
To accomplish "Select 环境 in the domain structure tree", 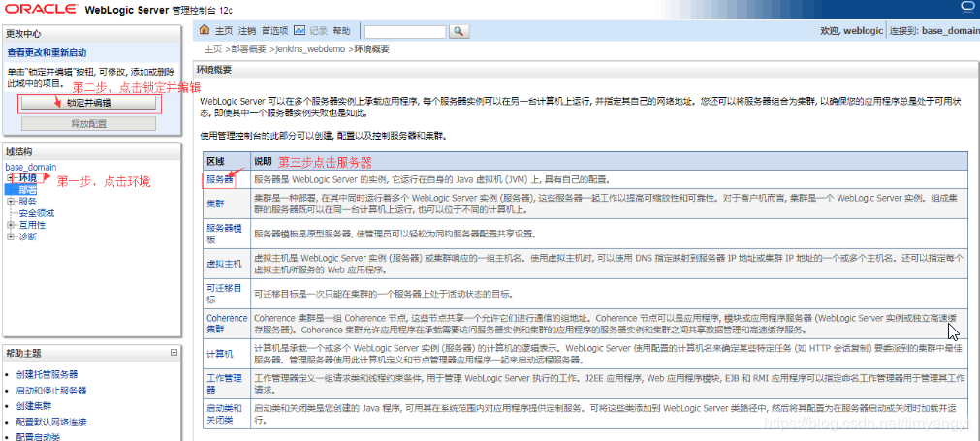I will [27, 178].
